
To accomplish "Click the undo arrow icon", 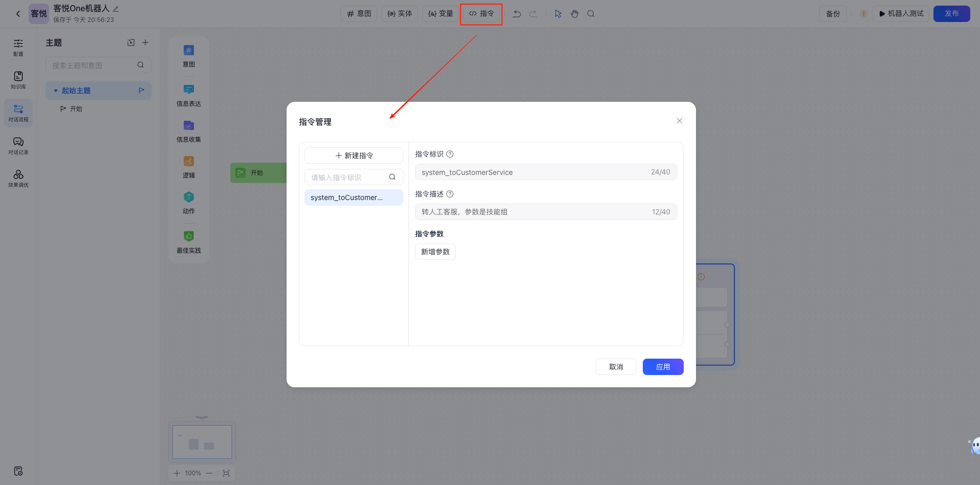I will coord(517,14).
